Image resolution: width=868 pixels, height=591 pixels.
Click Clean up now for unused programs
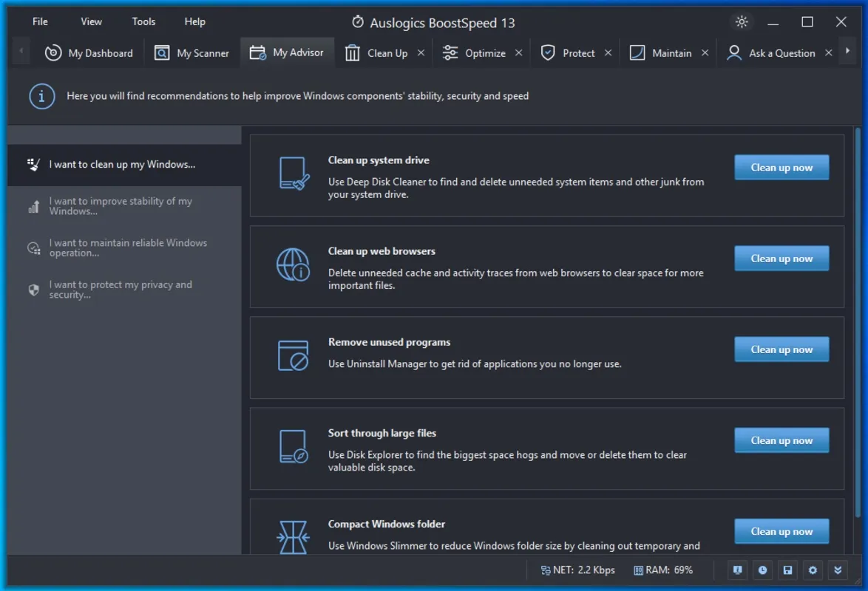coord(781,349)
